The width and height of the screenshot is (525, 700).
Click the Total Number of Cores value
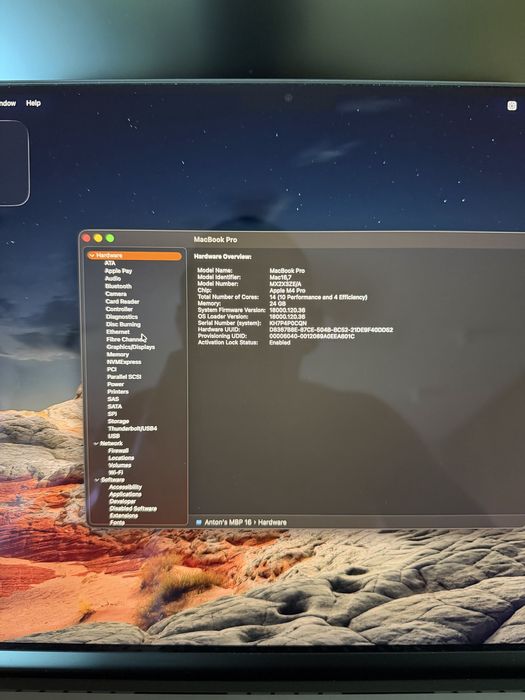point(318,297)
